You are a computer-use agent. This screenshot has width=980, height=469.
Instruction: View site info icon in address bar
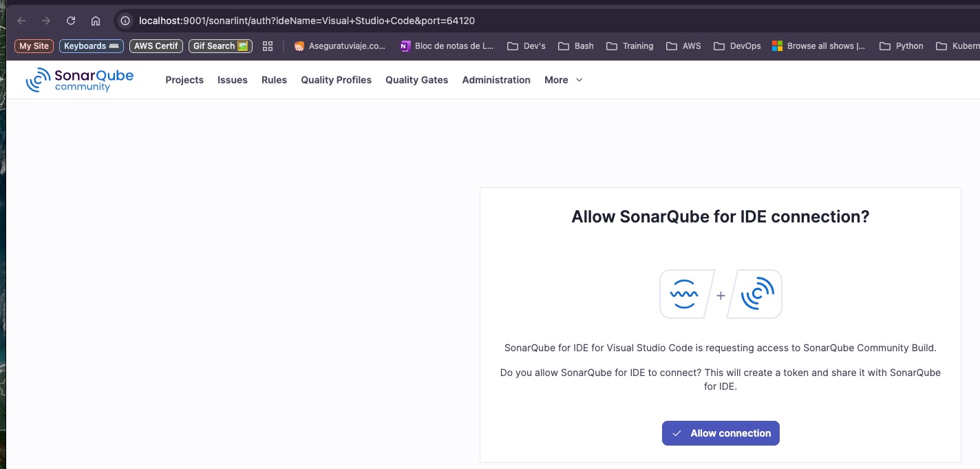tap(125, 21)
